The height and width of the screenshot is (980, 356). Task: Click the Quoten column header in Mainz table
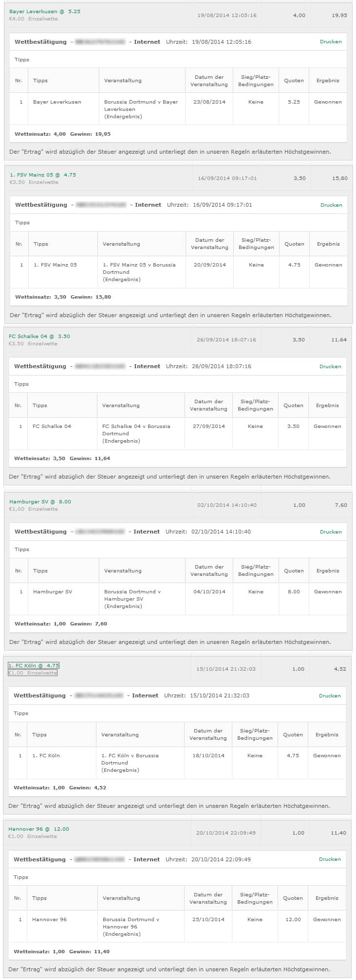(294, 244)
